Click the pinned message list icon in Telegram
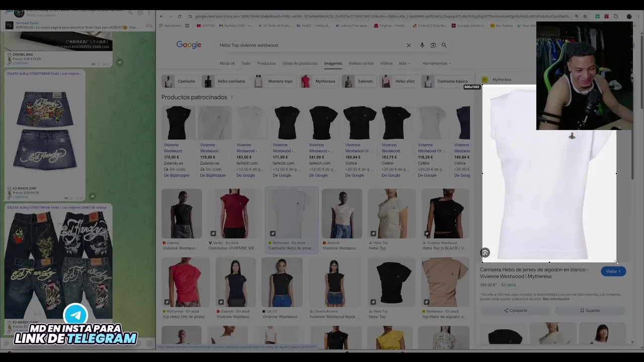The height and width of the screenshot is (362, 644). 149,25
